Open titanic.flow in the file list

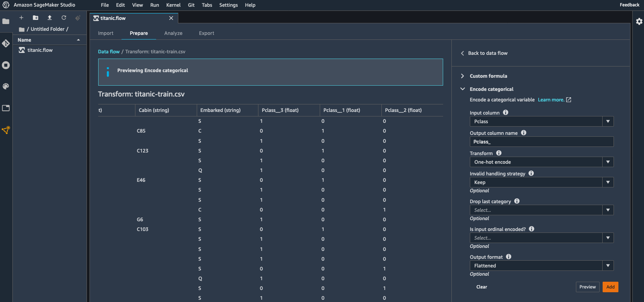click(40, 50)
